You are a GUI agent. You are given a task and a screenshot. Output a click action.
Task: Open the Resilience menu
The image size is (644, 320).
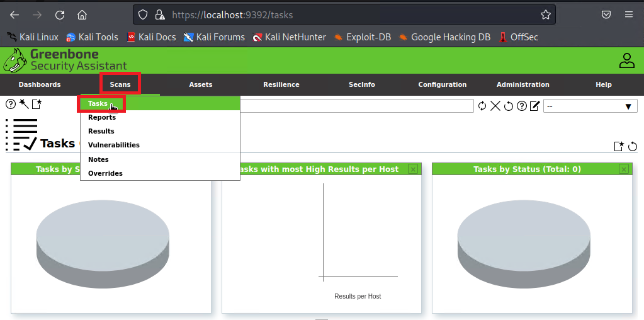click(281, 84)
